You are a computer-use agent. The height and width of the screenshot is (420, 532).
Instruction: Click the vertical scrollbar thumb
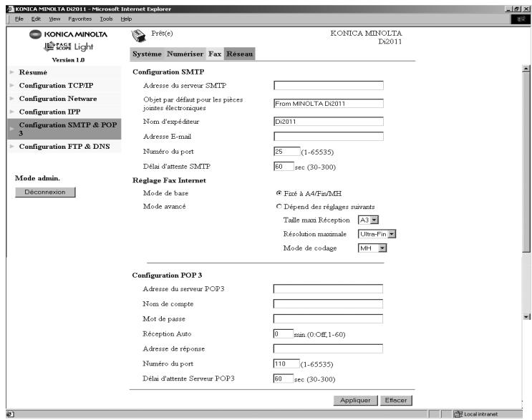[526, 162]
